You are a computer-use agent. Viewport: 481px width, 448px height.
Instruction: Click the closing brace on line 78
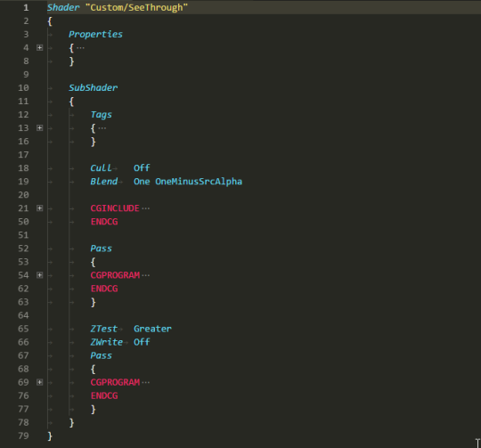[x=71, y=423]
